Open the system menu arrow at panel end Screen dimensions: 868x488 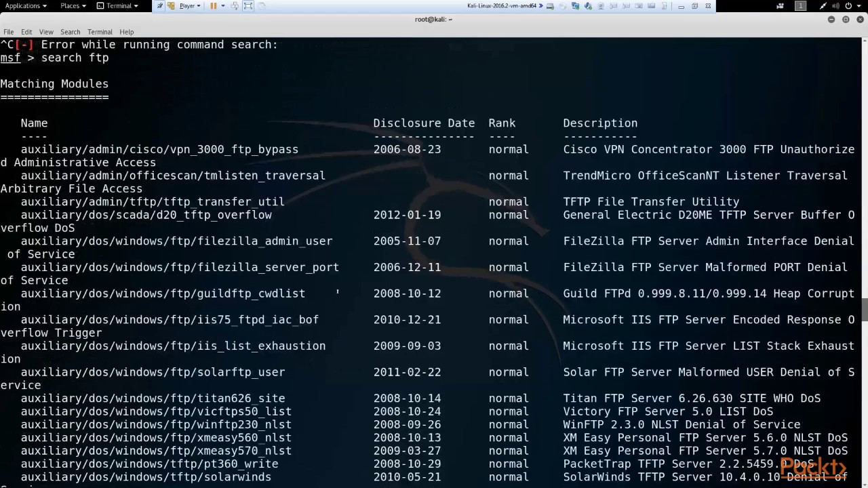pyautogui.click(x=859, y=5)
